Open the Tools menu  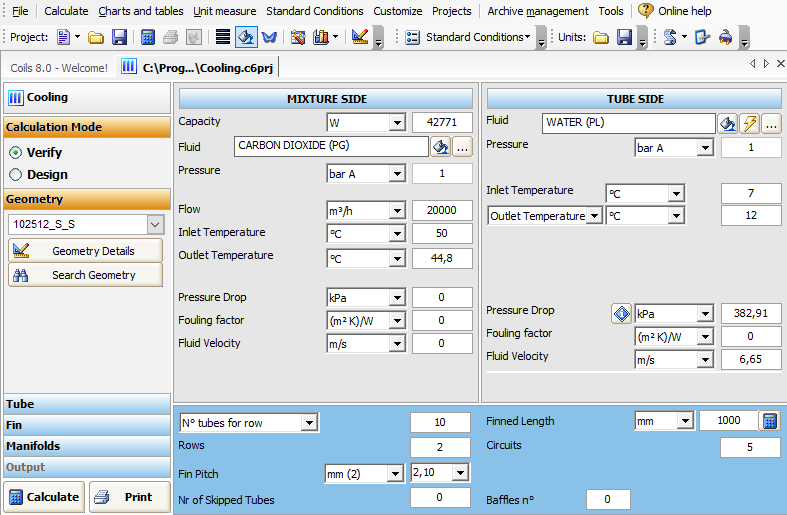[611, 11]
